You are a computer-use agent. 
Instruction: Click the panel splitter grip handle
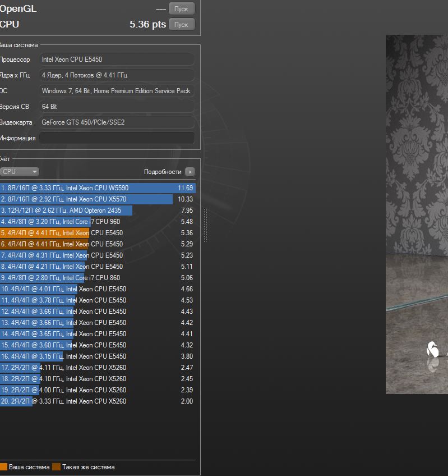pos(205,225)
